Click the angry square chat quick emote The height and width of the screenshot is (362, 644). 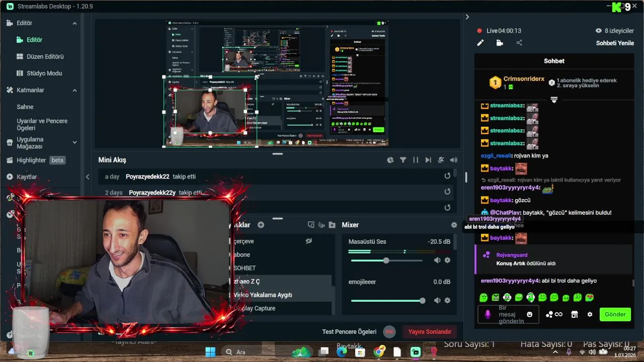click(495, 297)
